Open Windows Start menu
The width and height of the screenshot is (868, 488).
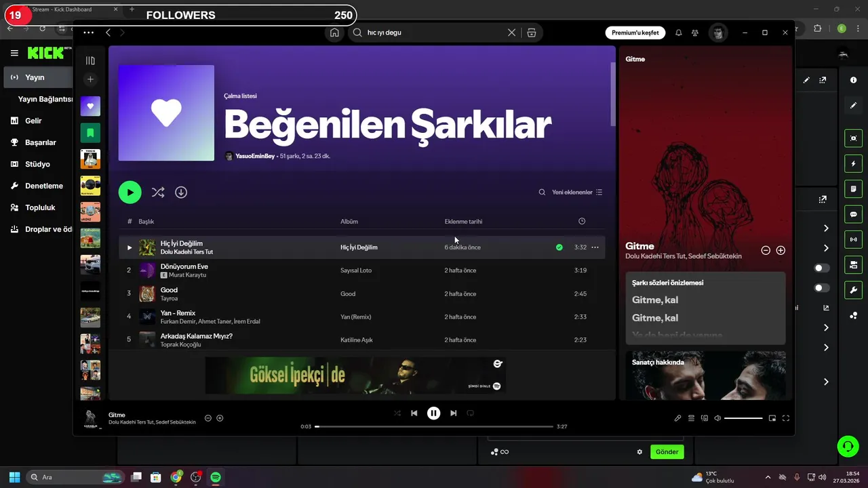click(x=15, y=477)
